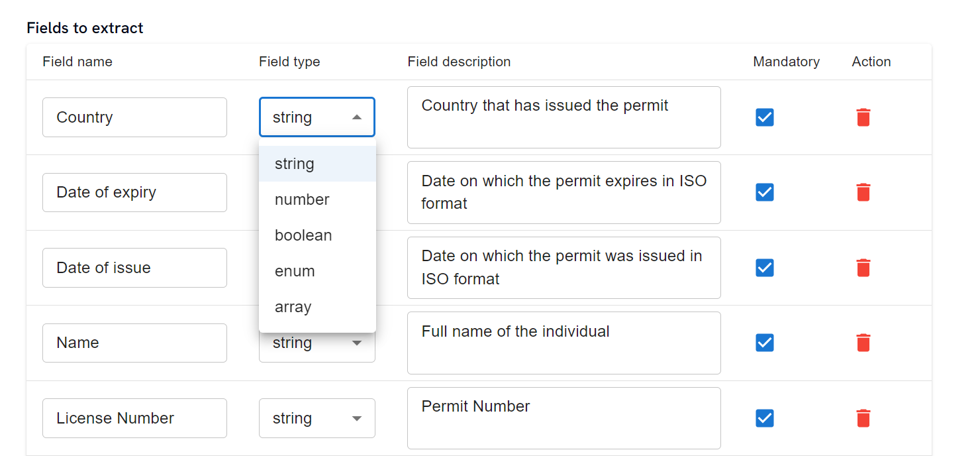Delete the Country field row
This screenshot has height=456, width=980.
click(x=863, y=117)
